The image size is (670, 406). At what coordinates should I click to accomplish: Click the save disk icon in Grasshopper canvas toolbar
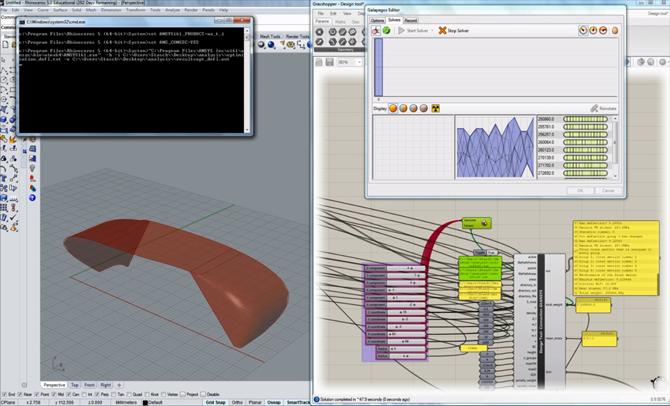click(x=329, y=62)
